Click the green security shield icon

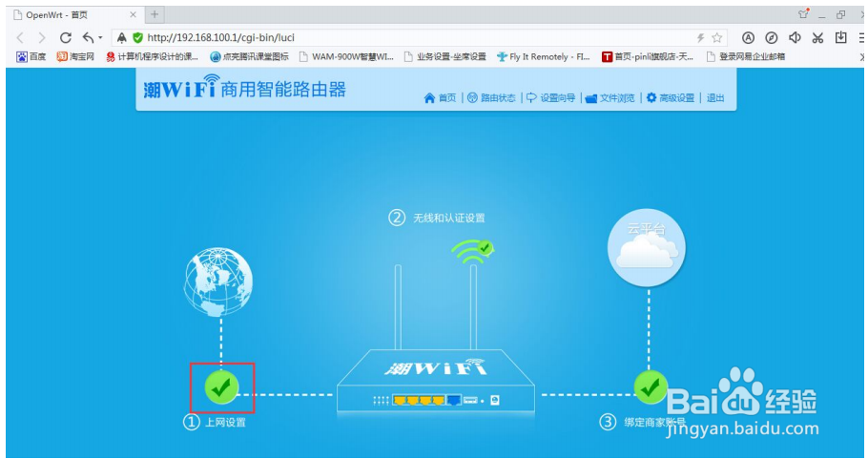tap(138, 37)
